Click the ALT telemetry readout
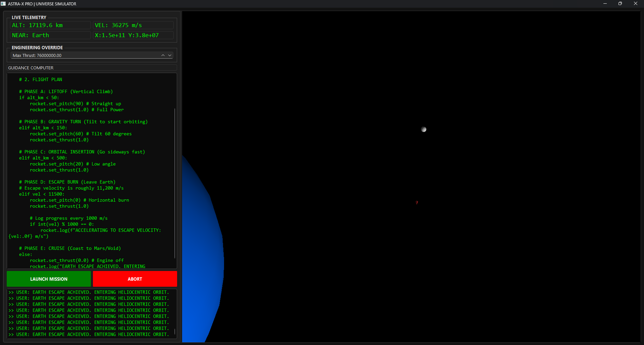This screenshot has width=644, height=345. click(50, 25)
